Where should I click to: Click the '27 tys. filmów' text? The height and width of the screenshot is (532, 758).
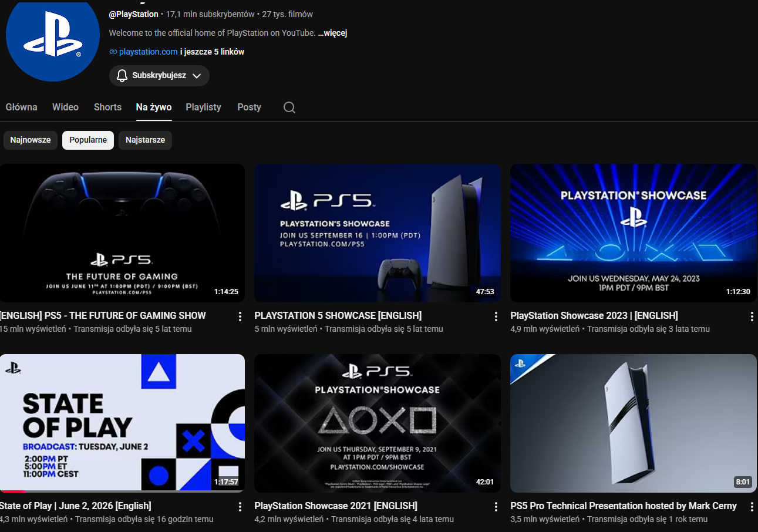click(x=288, y=14)
